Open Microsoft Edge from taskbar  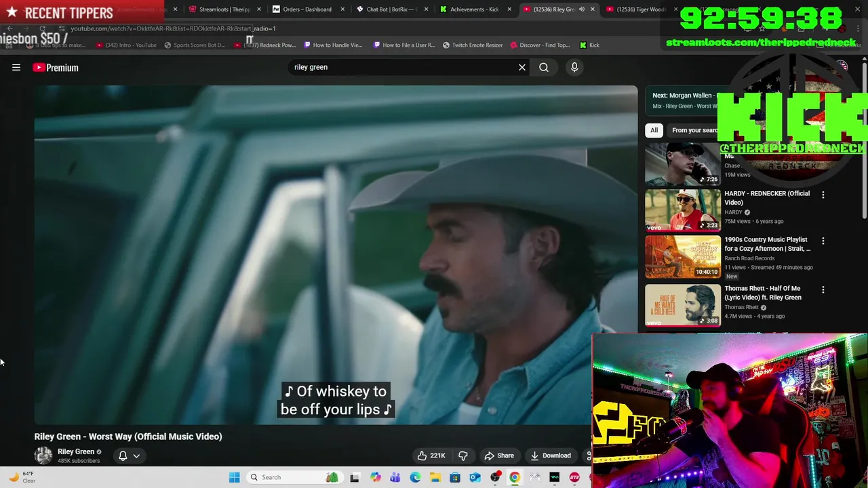(415, 477)
